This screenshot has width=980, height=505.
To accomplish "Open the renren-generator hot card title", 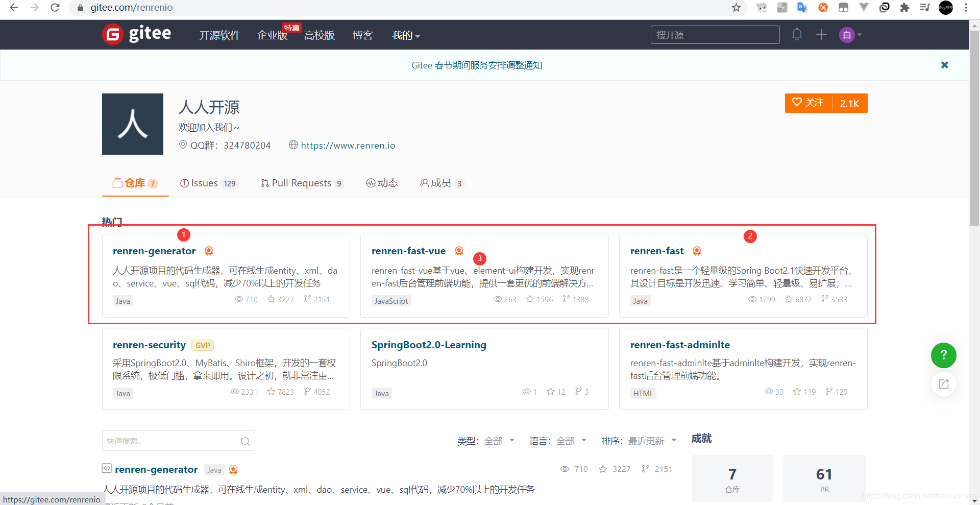I will pos(154,251).
